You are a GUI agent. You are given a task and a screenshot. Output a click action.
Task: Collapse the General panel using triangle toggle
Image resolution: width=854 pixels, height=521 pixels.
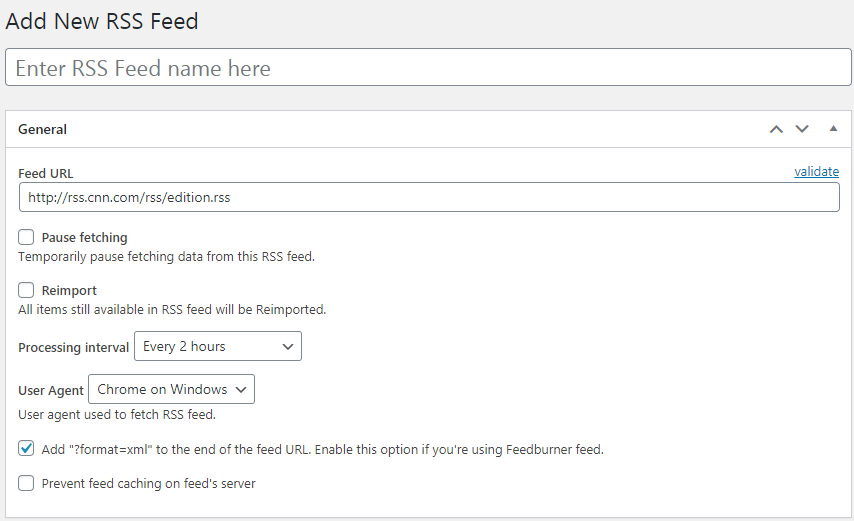pyautogui.click(x=833, y=128)
